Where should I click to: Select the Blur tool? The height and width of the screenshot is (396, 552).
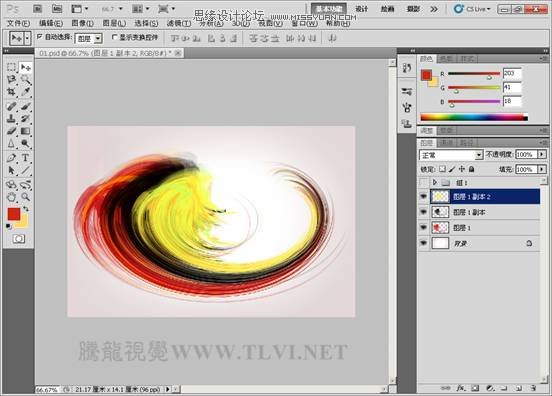click(x=11, y=144)
